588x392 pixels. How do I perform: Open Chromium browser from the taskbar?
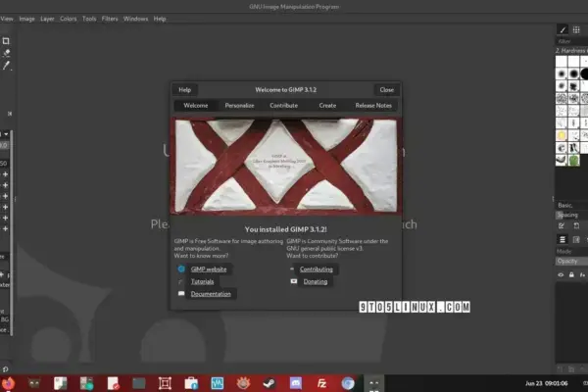(x=348, y=383)
